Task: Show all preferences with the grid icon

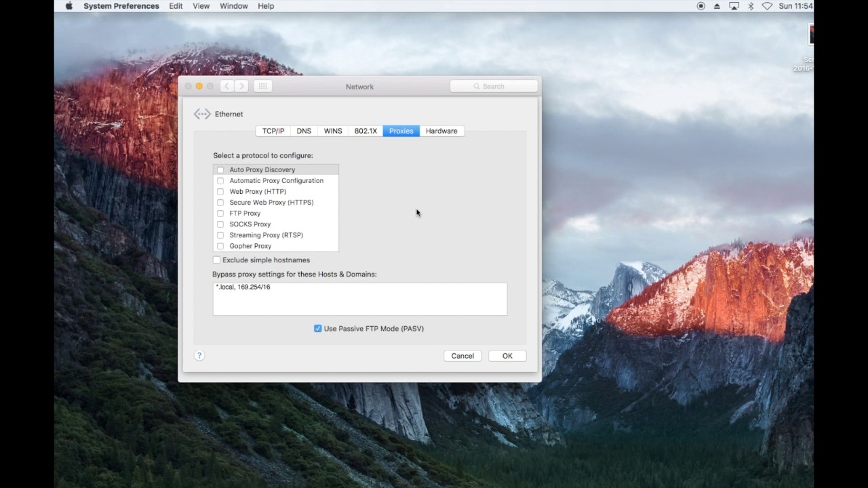Action: click(262, 86)
